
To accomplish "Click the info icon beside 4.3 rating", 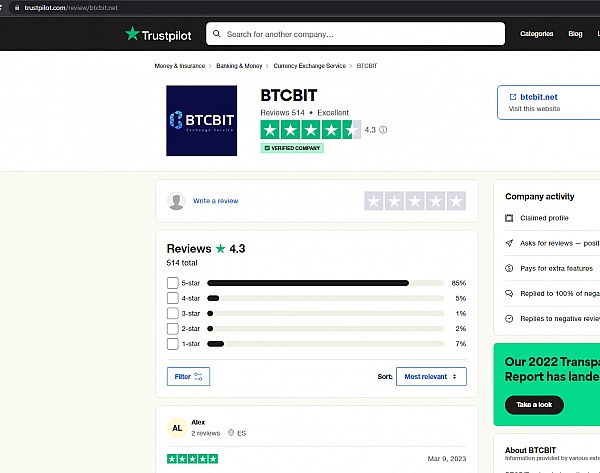I will tap(383, 130).
